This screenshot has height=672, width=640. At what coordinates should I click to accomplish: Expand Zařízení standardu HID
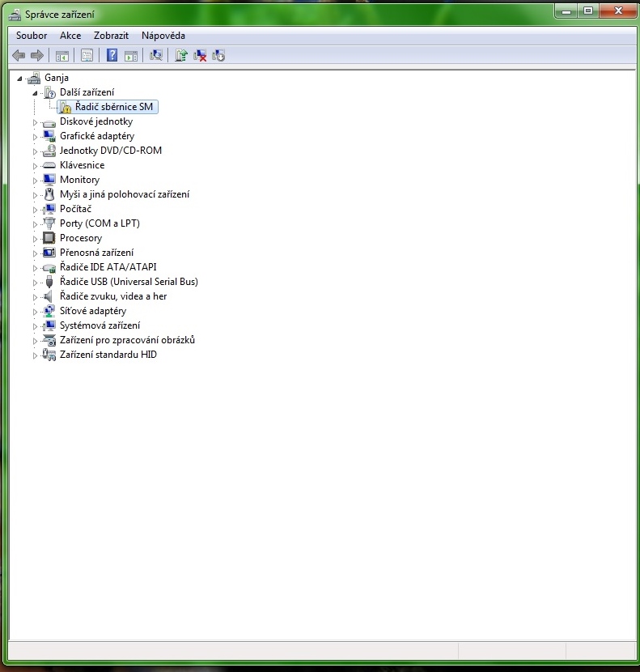(35, 355)
